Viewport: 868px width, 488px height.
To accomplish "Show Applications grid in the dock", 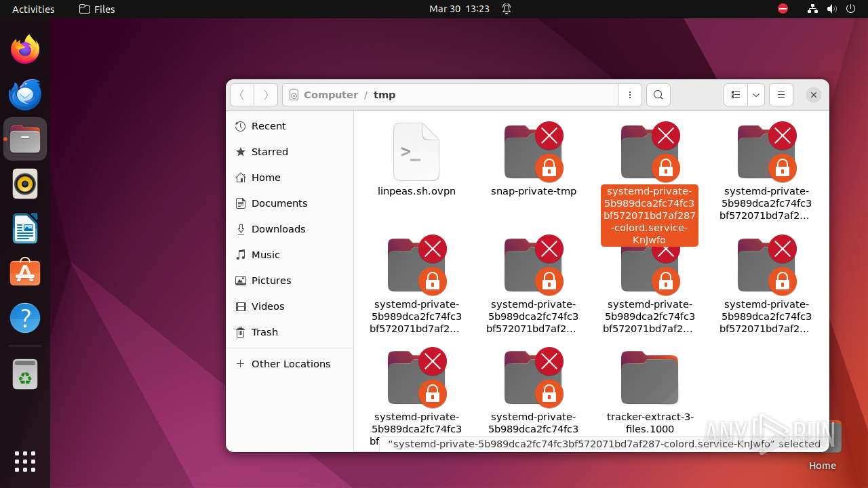I will [25, 462].
